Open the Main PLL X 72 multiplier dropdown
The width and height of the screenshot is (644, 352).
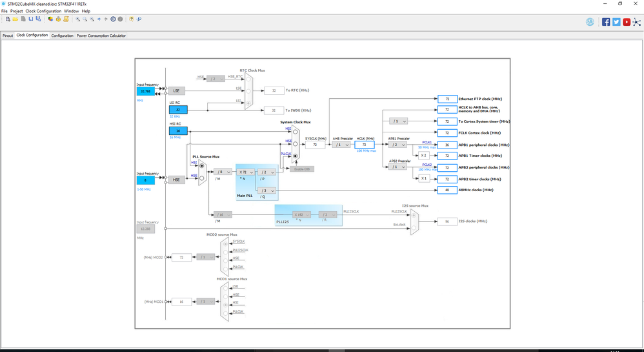click(246, 172)
